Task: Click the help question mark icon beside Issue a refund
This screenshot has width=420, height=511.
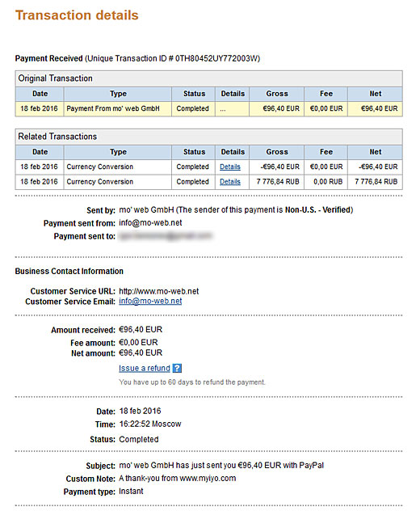Action: [x=177, y=368]
